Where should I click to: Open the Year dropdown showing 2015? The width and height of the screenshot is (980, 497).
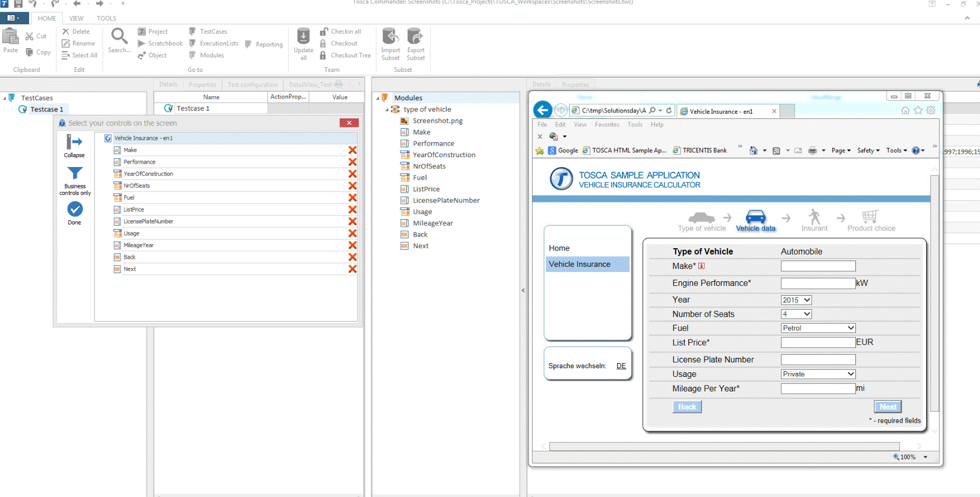click(x=796, y=300)
